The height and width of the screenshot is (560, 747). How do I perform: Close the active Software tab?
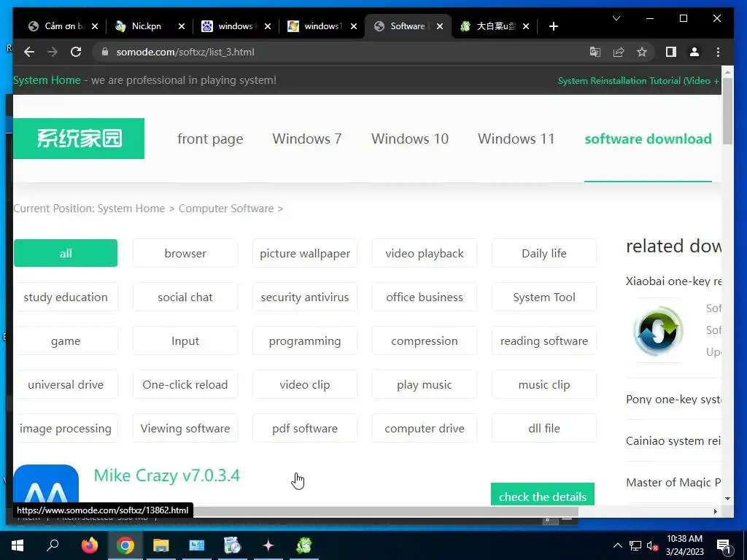440,26
